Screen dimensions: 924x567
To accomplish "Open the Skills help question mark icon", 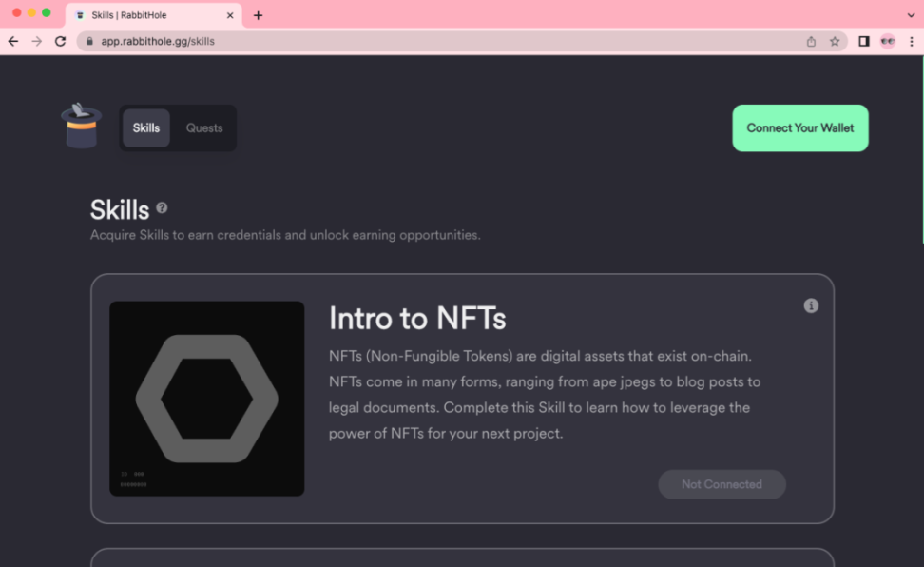I will pos(162,207).
